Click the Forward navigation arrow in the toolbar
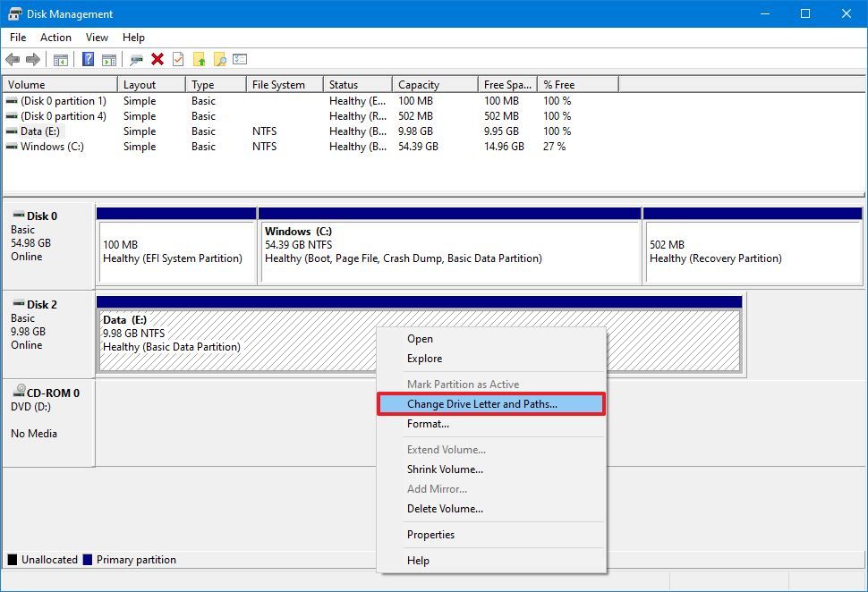The image size is (868, 592). click(x=34, y=59)
